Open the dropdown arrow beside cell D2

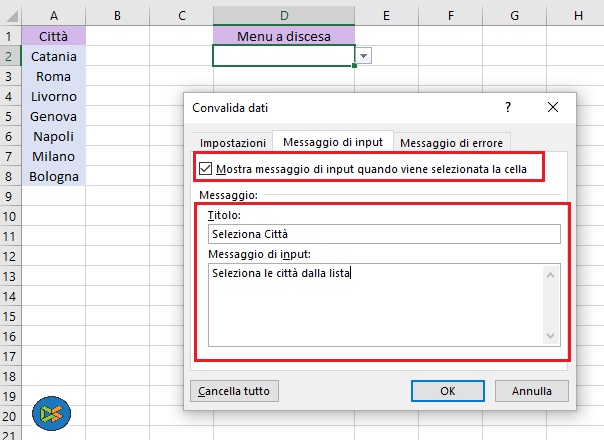tap(364, 57)
